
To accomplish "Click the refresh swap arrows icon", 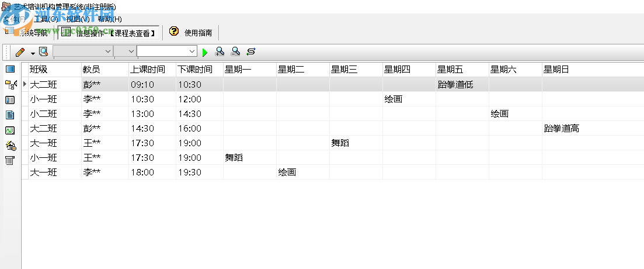I will coord(251,51).
